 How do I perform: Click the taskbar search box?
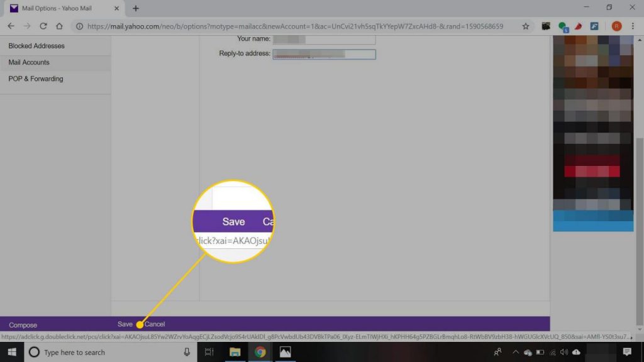coord(111,352)
